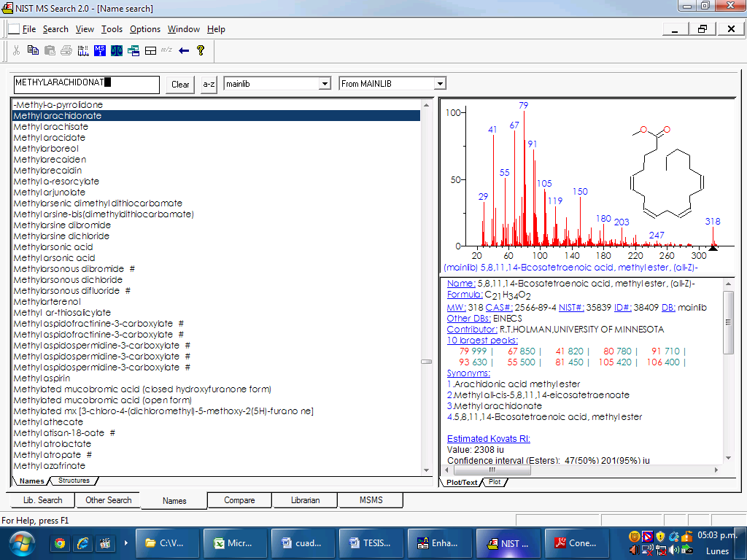Click the name search input field
747x560 pixels.
[x=86, y=85]
